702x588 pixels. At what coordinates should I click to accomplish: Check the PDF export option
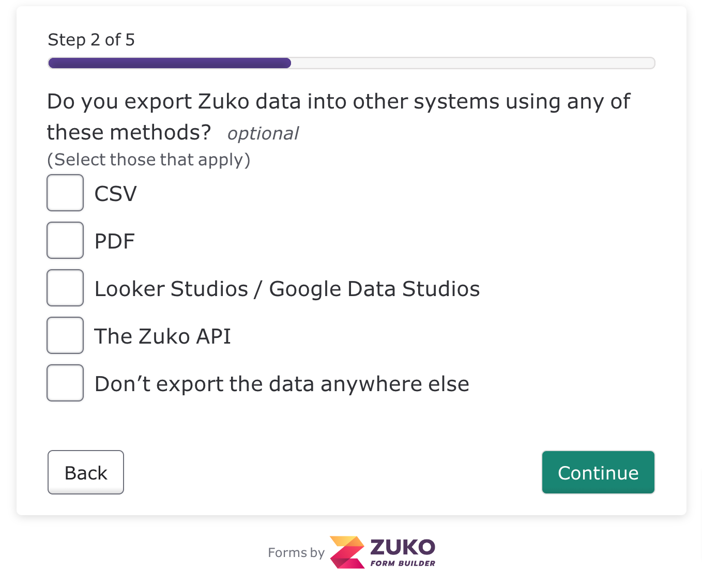[x=65, y=240]
